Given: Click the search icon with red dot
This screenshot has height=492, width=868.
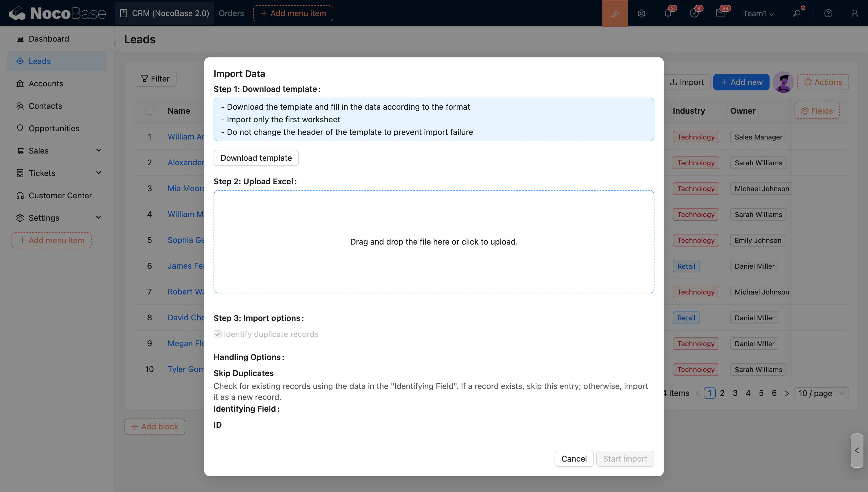Looking at the screenshot, I should [x=797, y=13].
